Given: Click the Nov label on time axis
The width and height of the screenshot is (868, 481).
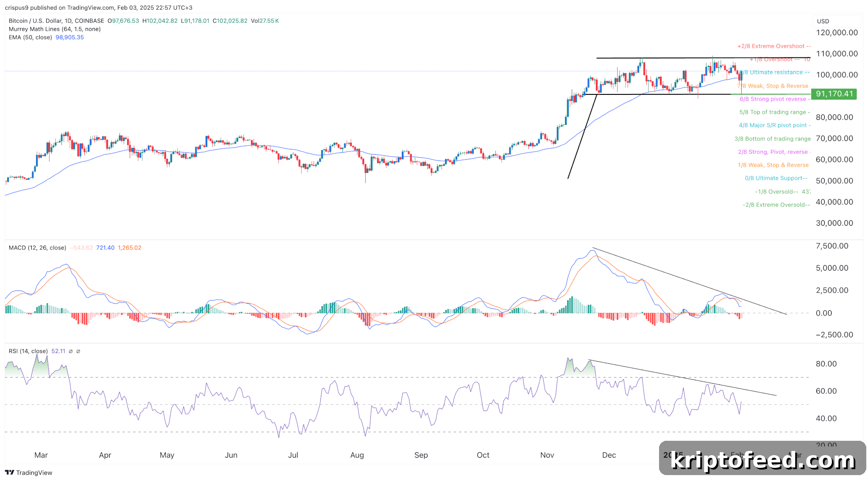Looking at the screenshot, I should (547, 455).
